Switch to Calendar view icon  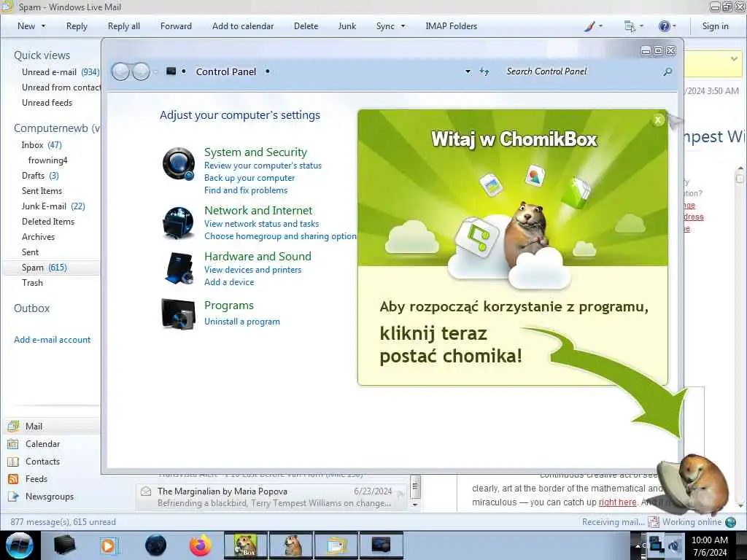pyautogui.click(x=13, y=444)
